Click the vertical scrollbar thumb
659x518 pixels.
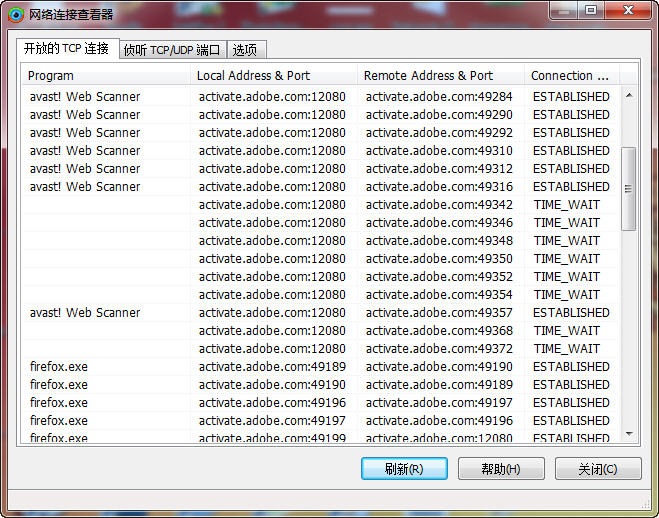(x=629, y=189)
